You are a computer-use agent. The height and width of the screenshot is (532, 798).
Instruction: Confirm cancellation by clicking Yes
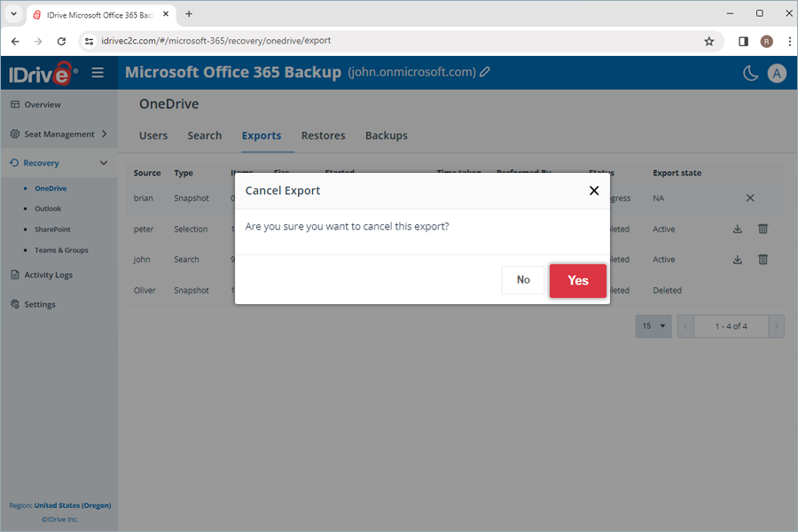tap(577, 280)
